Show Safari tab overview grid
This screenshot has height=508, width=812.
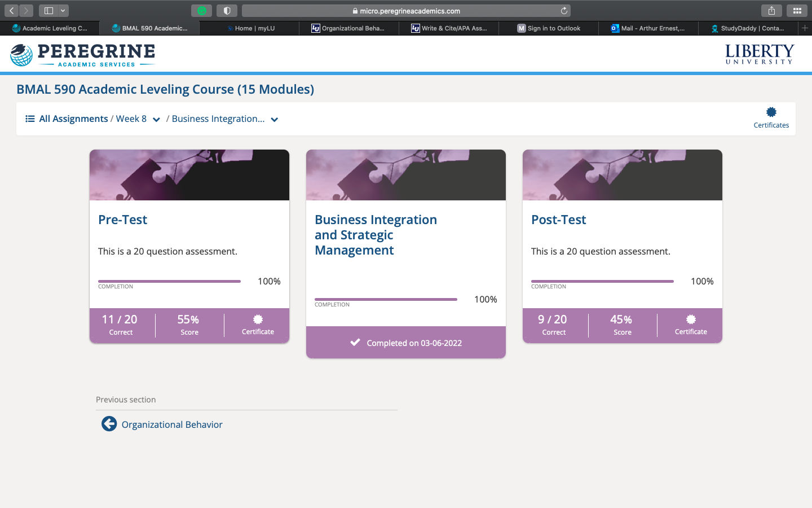pyautogui.click(x=797, y=11)
